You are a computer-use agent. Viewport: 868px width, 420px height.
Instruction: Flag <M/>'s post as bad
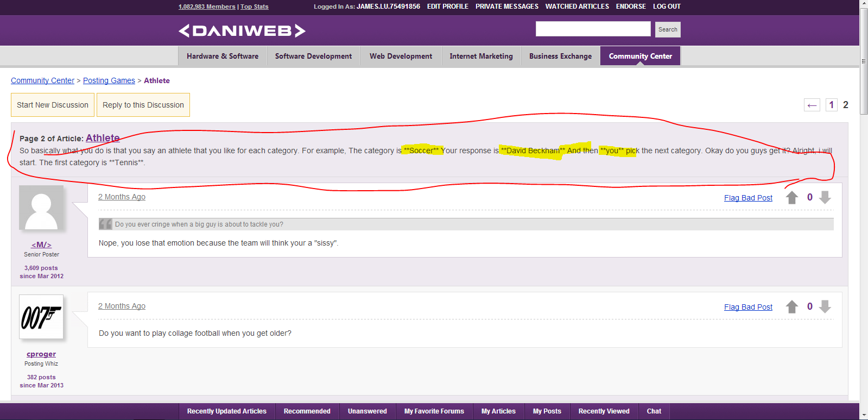(x=748, y=198)
